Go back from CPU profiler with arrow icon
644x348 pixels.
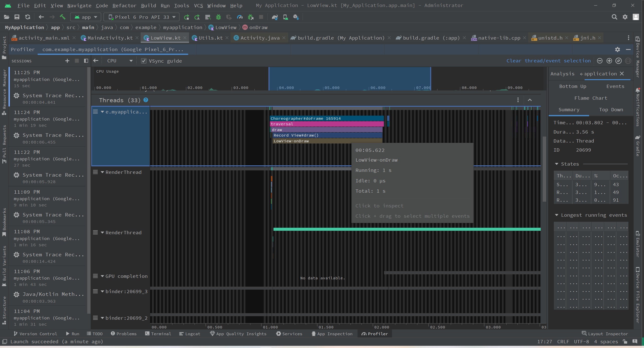pos(96,61)
